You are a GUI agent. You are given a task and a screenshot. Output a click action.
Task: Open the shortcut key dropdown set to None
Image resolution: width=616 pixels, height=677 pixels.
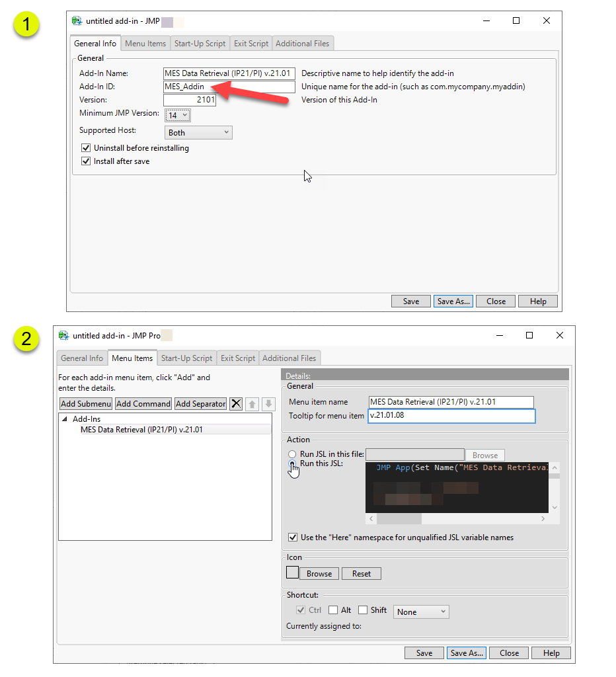coord(421,612)
